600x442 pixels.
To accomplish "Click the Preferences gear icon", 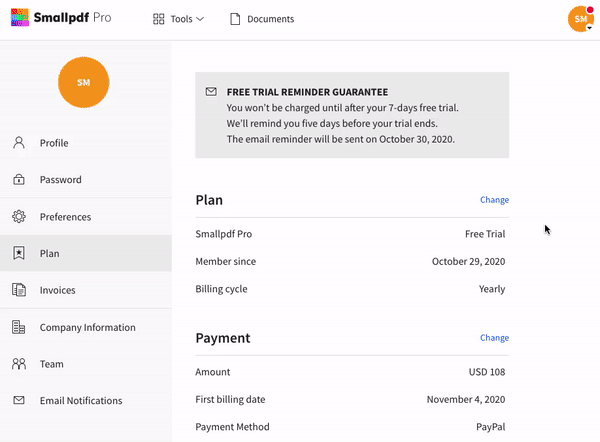I will click(x=19, y=217).
